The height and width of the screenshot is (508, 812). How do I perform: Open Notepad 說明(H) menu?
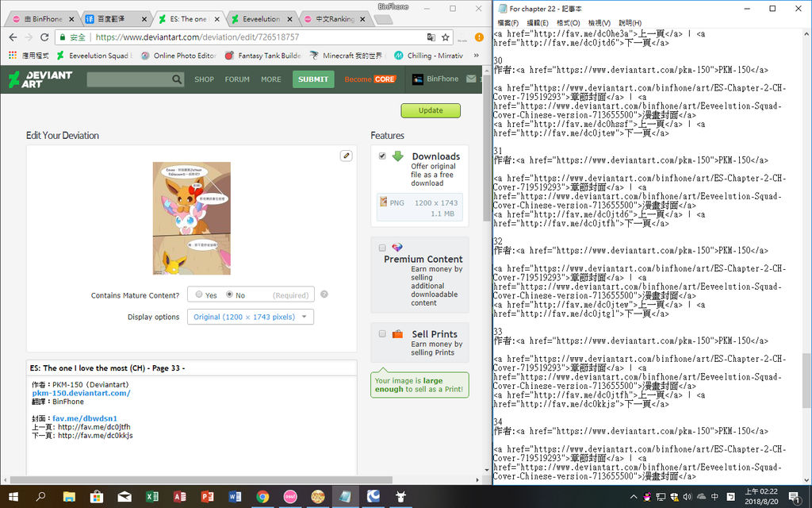pyautogui.click(x=630, y=23)
